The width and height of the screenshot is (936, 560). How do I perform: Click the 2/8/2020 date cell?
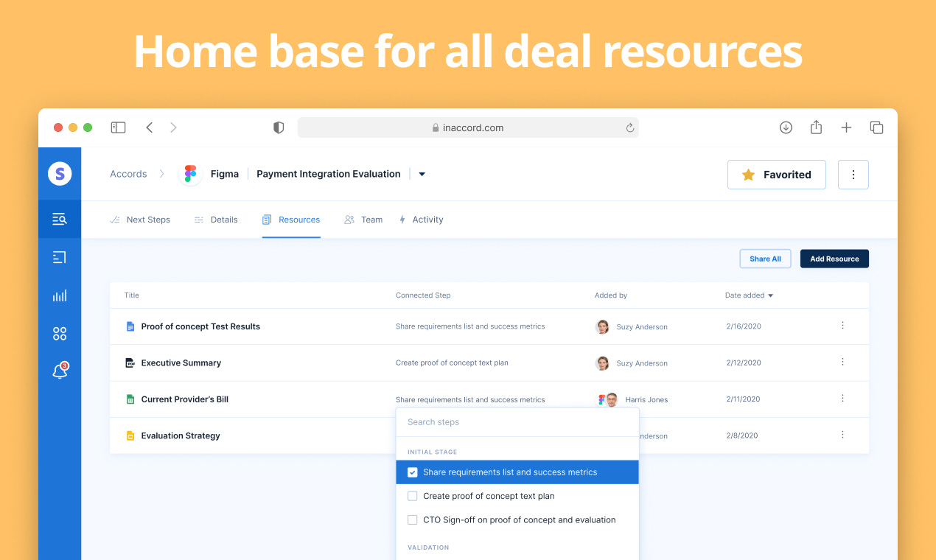click(x=741, y=435)
